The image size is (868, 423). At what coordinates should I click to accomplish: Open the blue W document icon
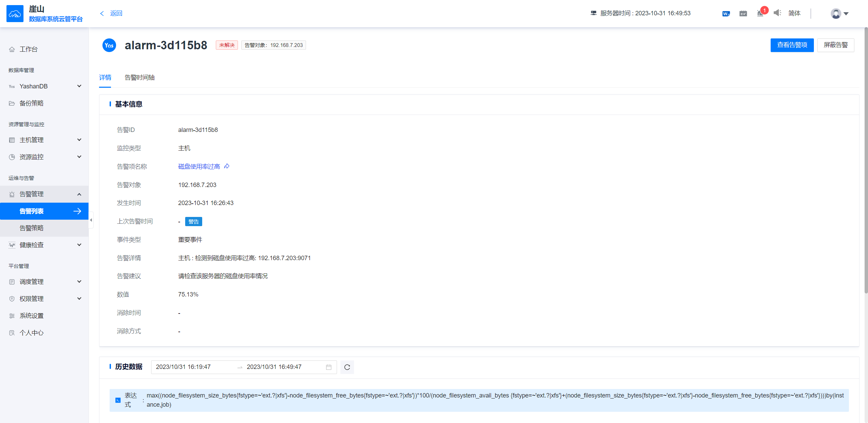[x=726, y=13]
